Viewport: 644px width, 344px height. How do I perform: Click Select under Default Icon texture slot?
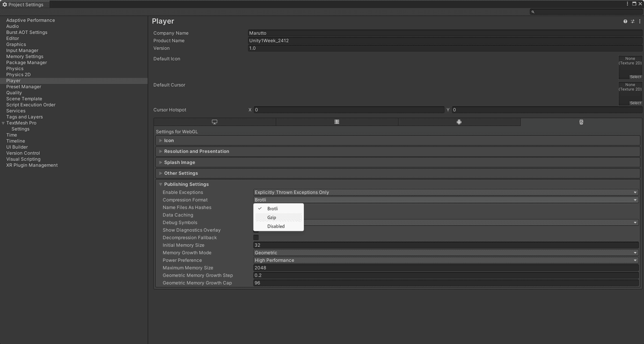point(635,77)
